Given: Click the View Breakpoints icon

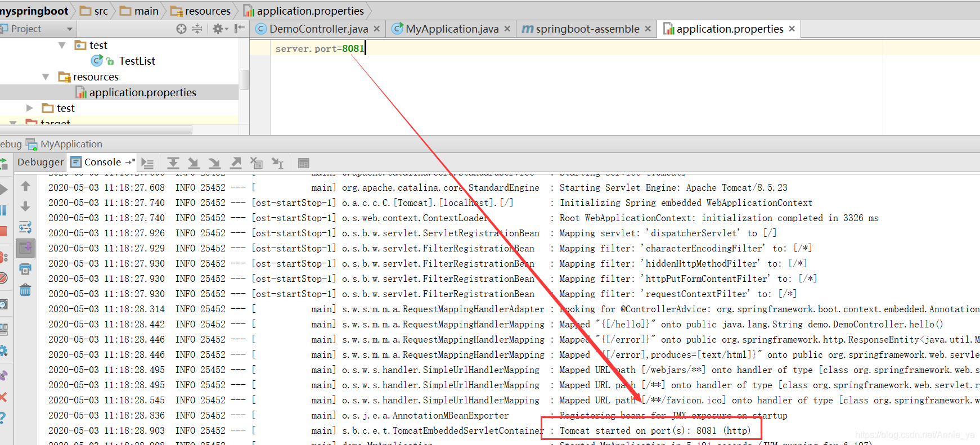Looking at the screenshot, I should click(3, 257).
